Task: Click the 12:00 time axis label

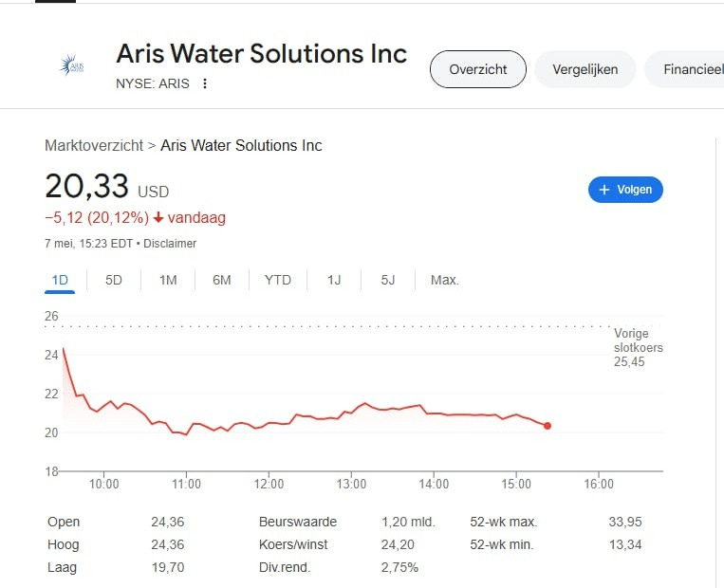Action: click(x=269, y=484)
